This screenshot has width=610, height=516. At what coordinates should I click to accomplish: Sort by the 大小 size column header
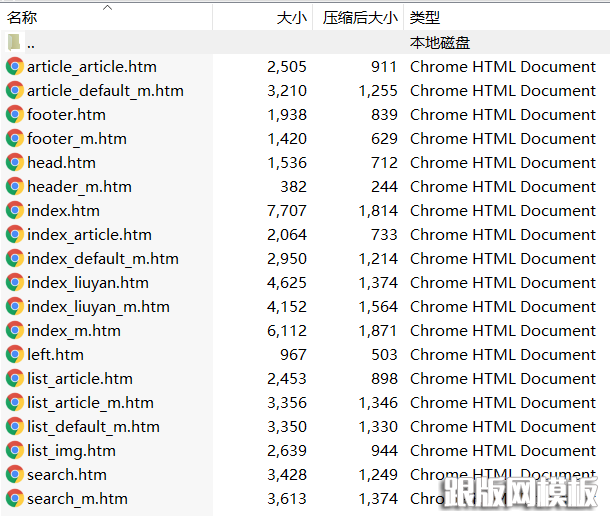tap(291, 18)
